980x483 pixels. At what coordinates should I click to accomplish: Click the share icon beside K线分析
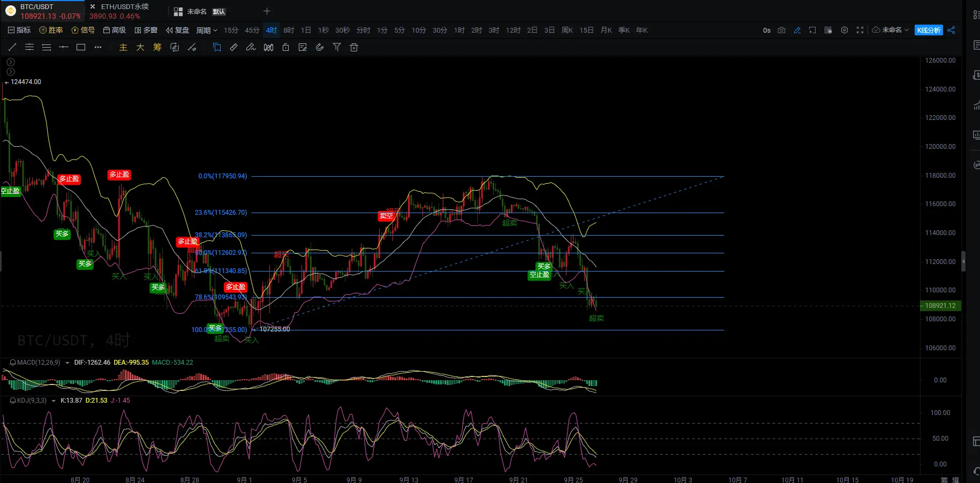click(951, 31)
